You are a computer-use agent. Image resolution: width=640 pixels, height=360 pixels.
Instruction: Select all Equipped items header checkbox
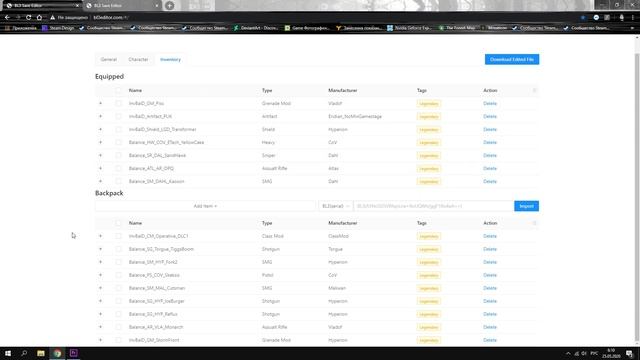point(118,91)
